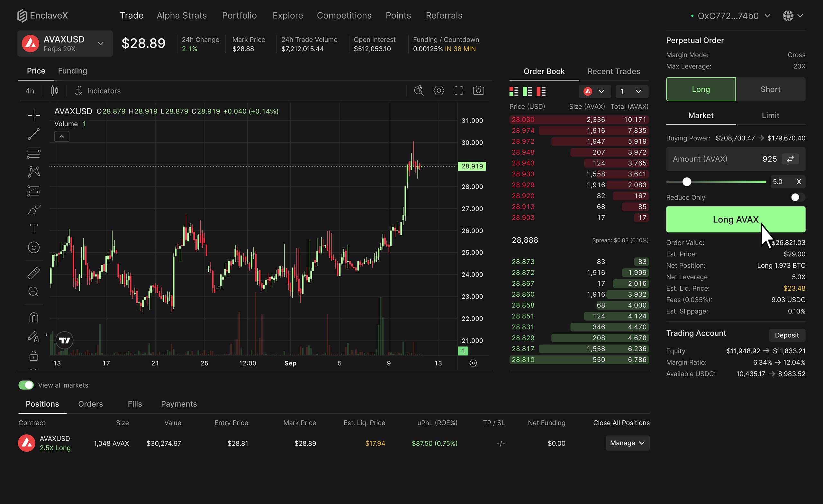Open the 0xC772...74b0 wallet dropdown

coord(731,16)
